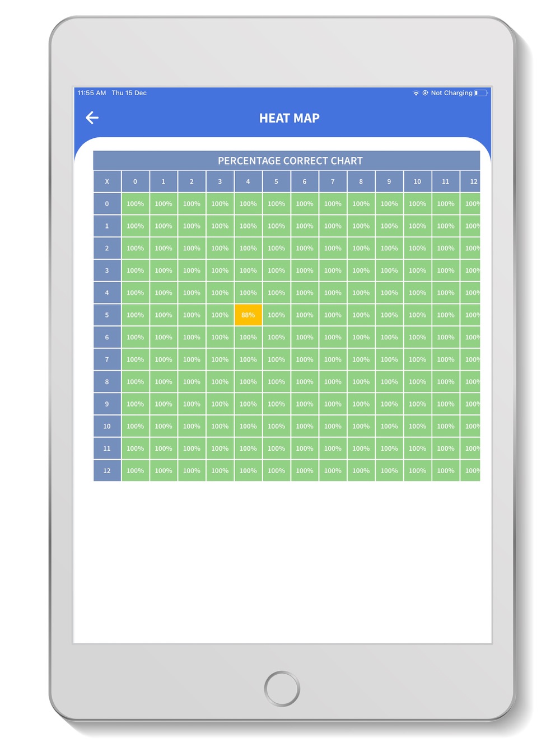This screenshot has height=747, width=560.
Task: Tap the battery indicator icon
Action: click(481, 93)
